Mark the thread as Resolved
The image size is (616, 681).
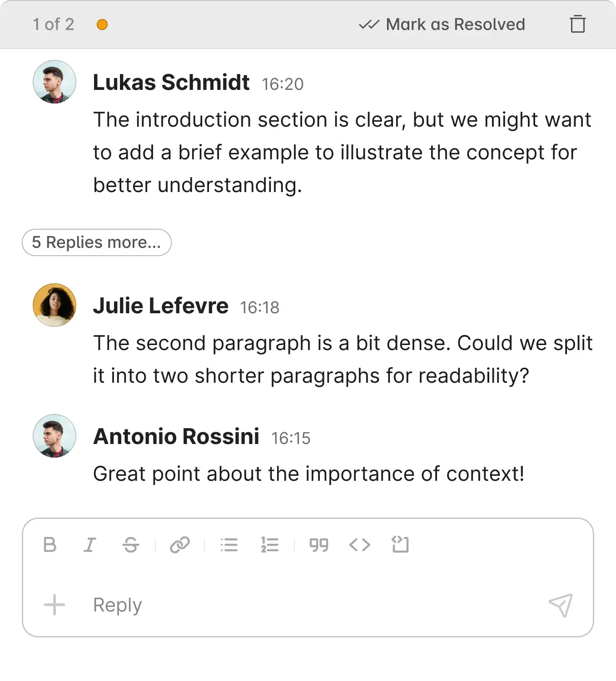pos(442,25)
